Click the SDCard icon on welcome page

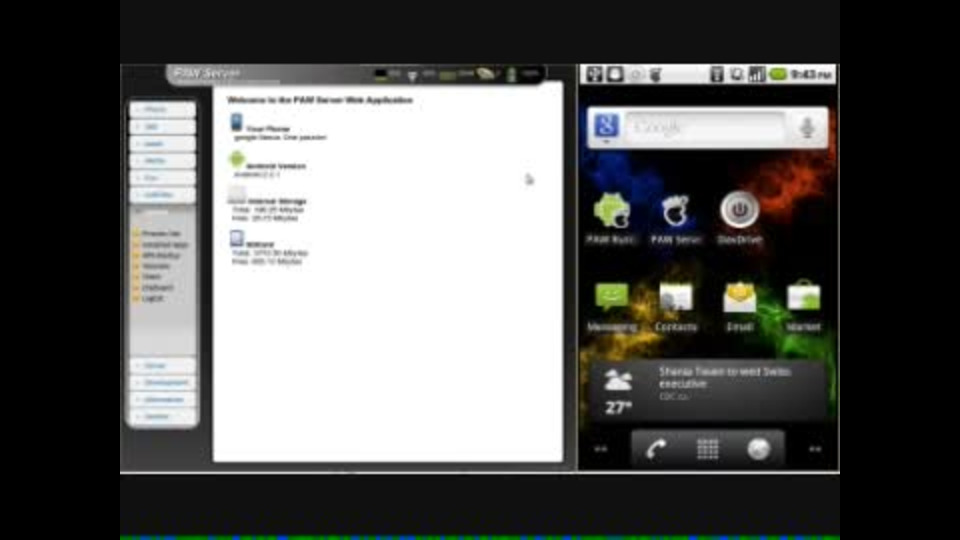pyautogui.click(x=236, y=238)
